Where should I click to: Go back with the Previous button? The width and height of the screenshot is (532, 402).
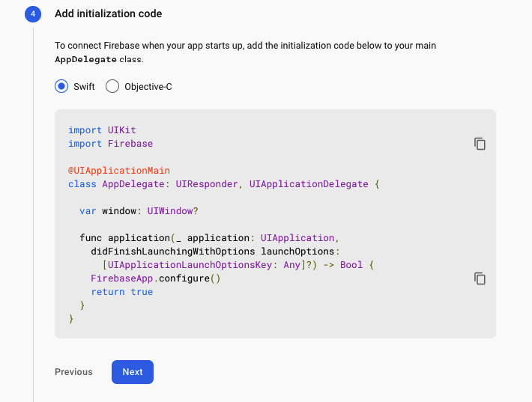73,372
